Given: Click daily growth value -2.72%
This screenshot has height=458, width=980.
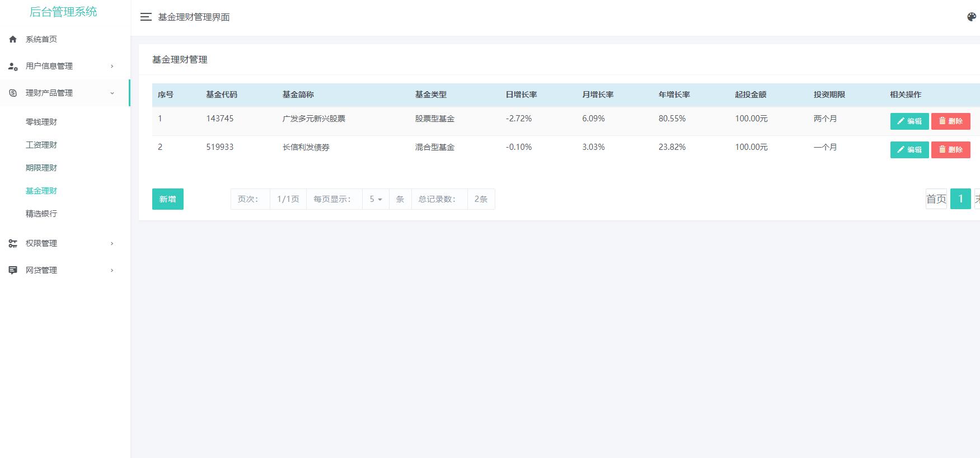Looking at the screenshot, I should click(519, 119).
